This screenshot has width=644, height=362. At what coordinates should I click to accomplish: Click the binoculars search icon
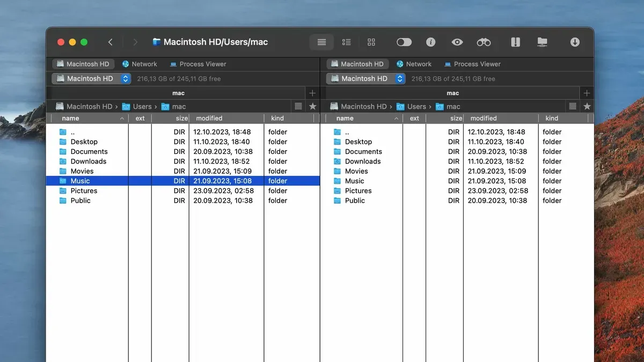click(x=484, y=42)
